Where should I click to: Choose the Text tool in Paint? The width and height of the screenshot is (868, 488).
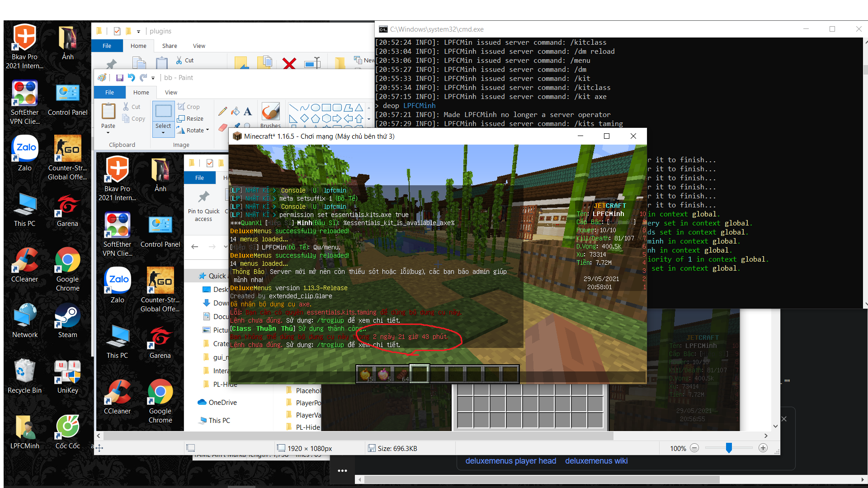coord(248,111)
